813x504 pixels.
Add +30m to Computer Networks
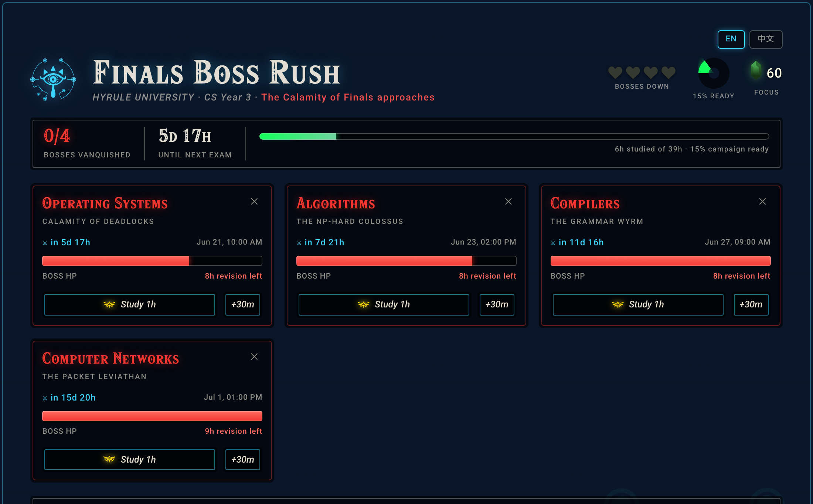(243, 460)
